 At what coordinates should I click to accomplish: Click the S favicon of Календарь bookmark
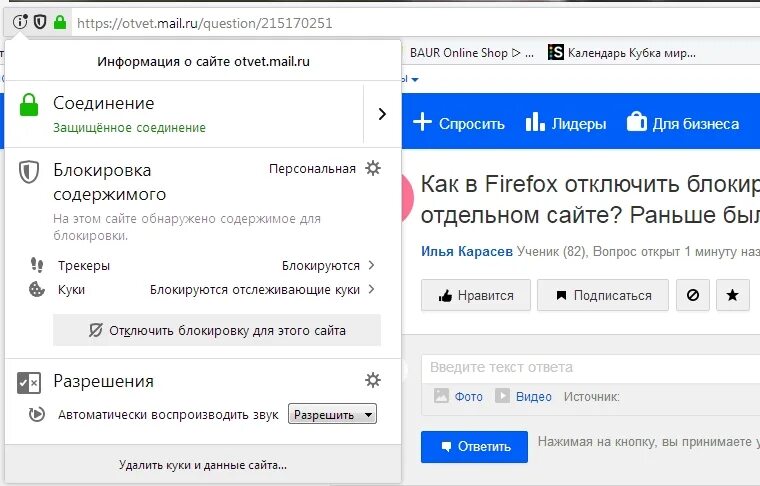(556, 52)
